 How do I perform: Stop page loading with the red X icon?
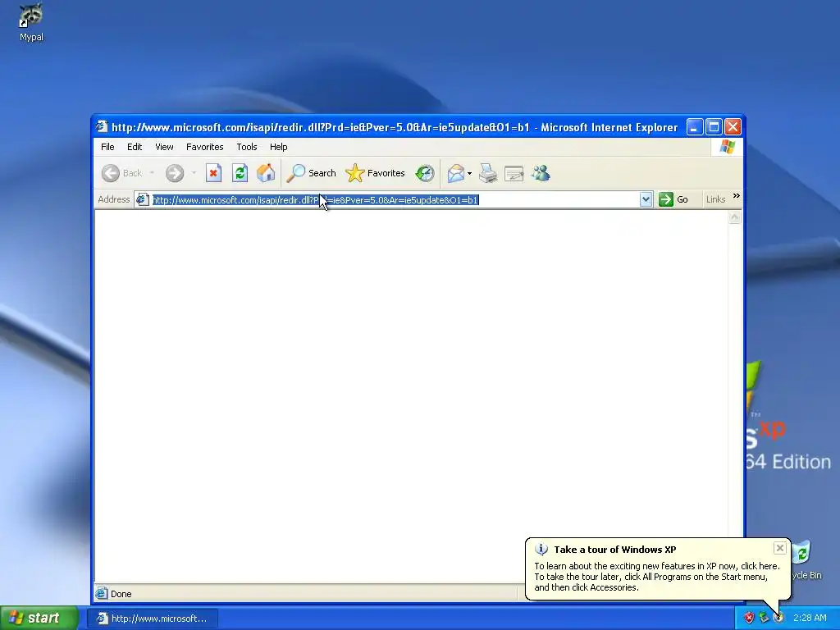213,173
